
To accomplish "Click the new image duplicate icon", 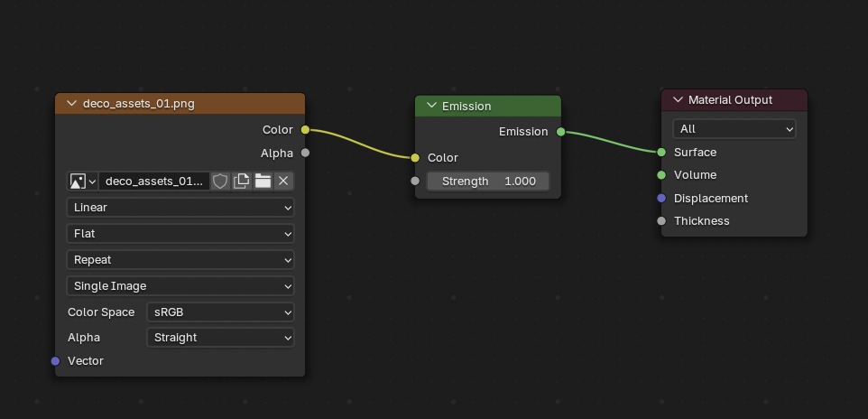I will pos(241,182).
